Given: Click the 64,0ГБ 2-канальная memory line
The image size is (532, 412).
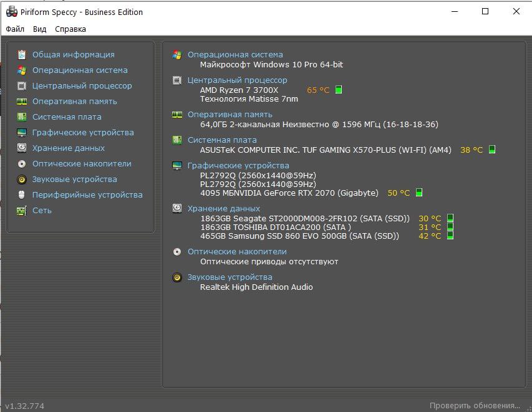Looking at the screenshot, I should (319, 125).
